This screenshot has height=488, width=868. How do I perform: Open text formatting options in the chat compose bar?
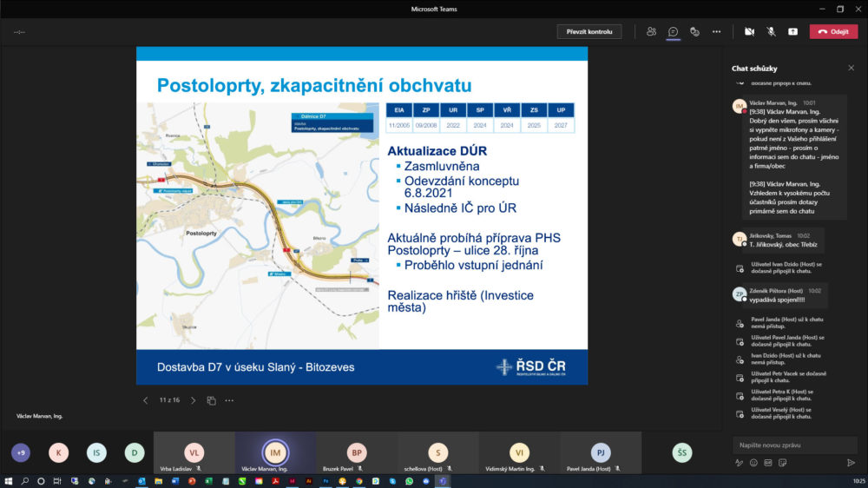pyautogui.click(x=740, y=463)
